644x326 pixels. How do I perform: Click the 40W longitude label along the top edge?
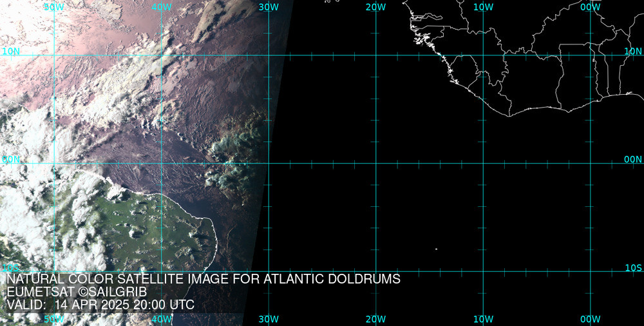(162, 7)
